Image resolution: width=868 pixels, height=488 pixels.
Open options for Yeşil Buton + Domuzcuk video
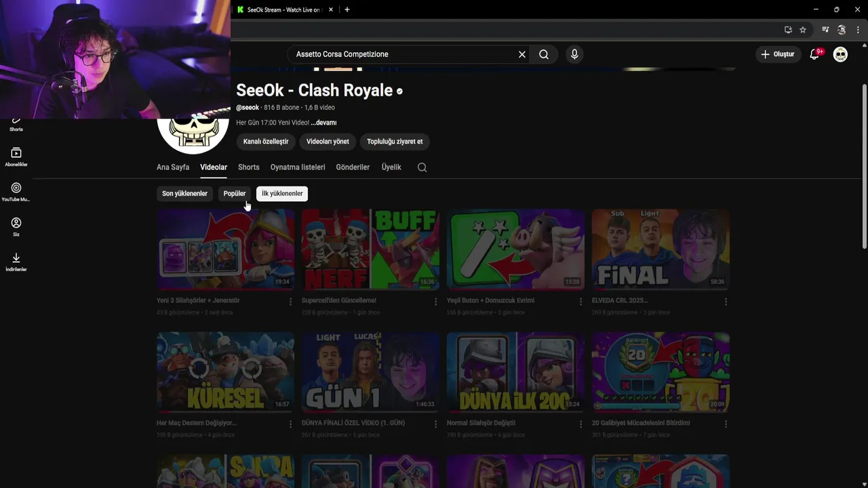(580, 301)
